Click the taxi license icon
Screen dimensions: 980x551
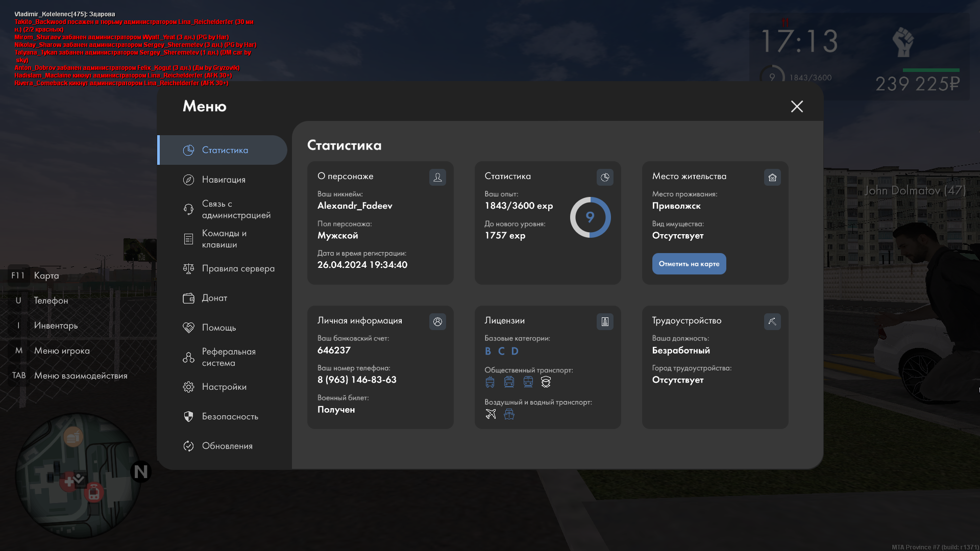coord(546,382)
